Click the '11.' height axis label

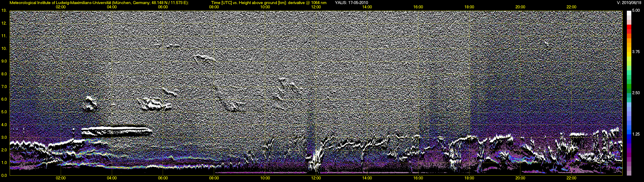4,36
